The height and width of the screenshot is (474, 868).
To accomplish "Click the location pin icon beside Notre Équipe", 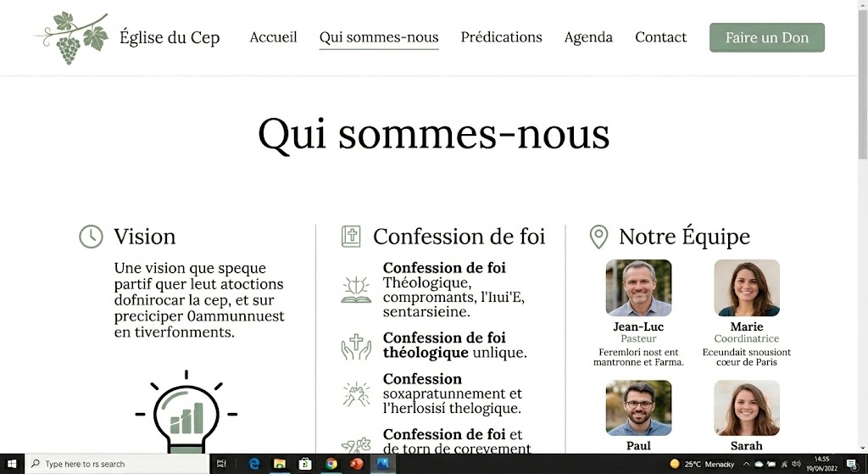I will 598,237.
